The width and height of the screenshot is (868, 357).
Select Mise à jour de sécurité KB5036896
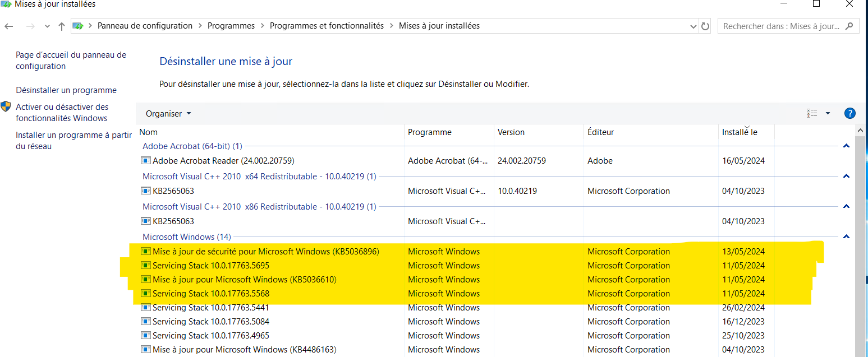266,252
